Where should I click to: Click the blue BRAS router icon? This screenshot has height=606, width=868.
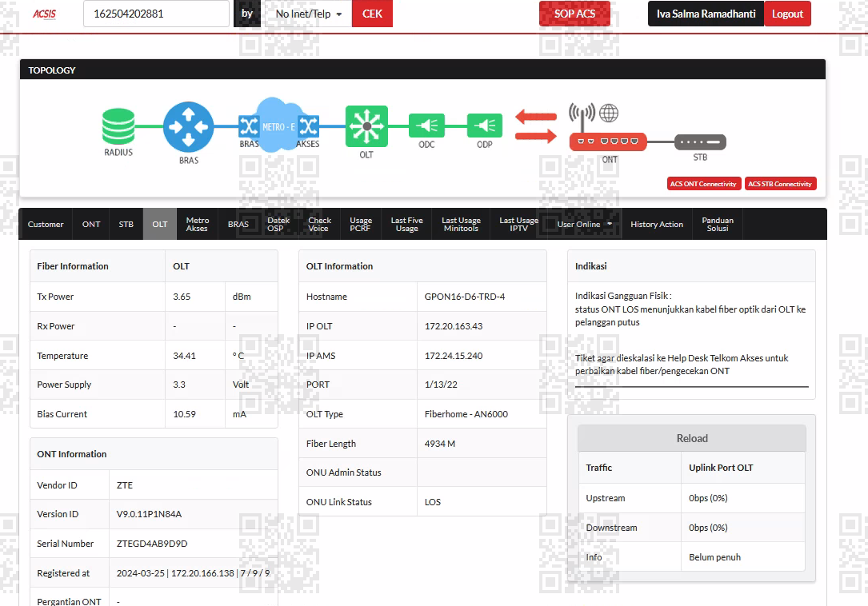point(188,127)
